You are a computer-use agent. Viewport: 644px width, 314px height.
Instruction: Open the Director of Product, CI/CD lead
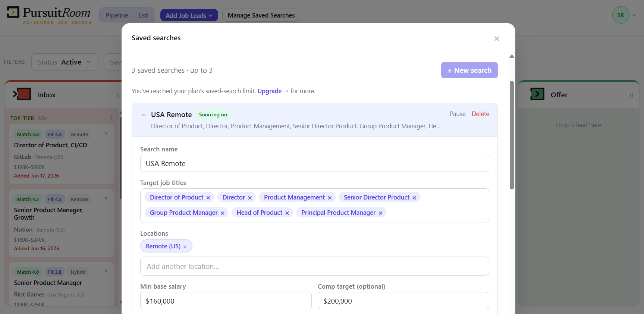pyautogui.click(x=50, y=145)
